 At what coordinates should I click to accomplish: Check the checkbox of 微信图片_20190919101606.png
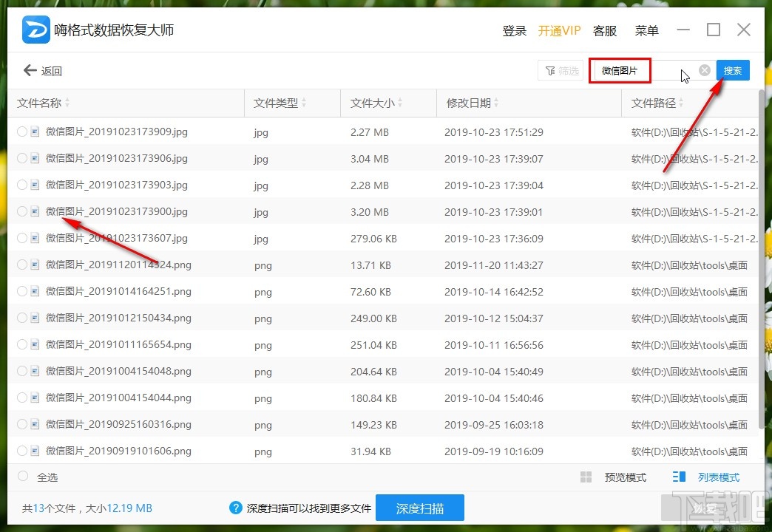[21, 451]
